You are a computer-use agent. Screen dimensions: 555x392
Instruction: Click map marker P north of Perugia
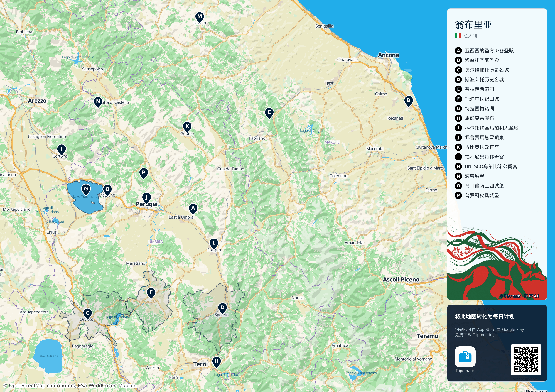144,173
